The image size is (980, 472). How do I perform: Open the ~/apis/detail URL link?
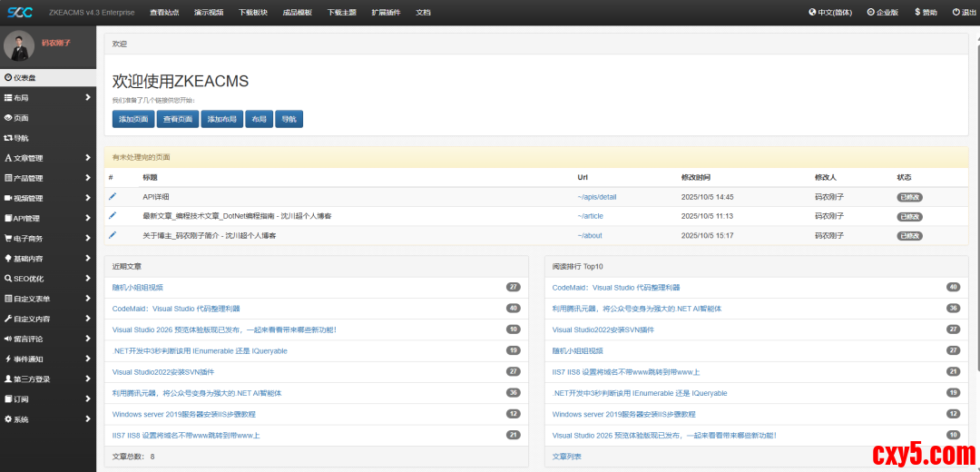596,197
